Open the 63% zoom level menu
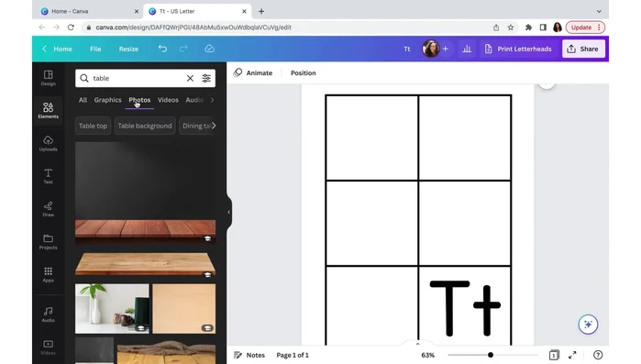The image size is (641, 364). tap(427, 355)
